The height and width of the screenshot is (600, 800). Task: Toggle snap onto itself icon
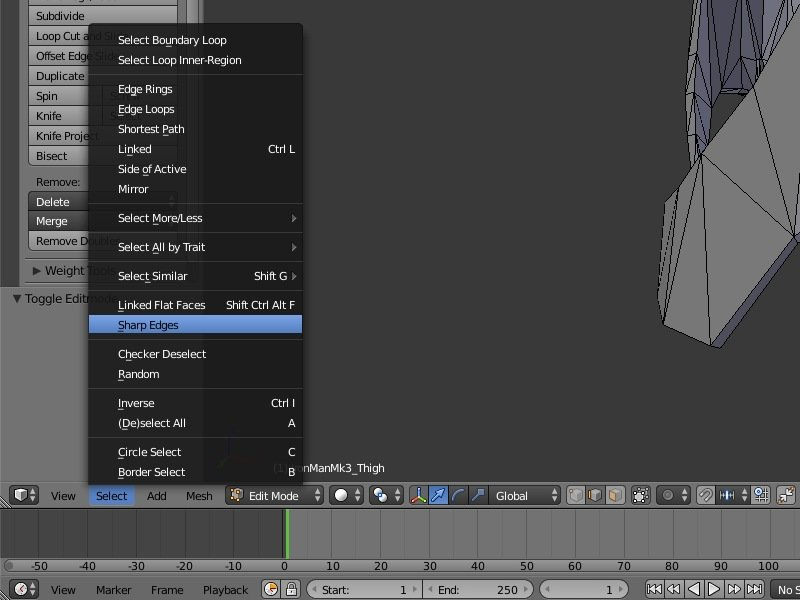[761, 495]
